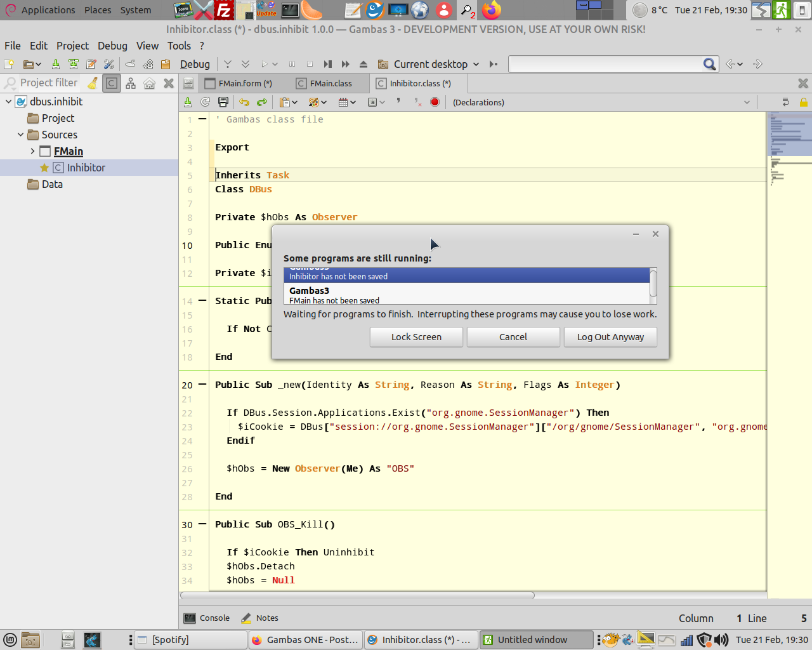Switch to Gambas ONE Firefox taskbar window
This screenshot has height=650, width=812.
pos(306,640)
